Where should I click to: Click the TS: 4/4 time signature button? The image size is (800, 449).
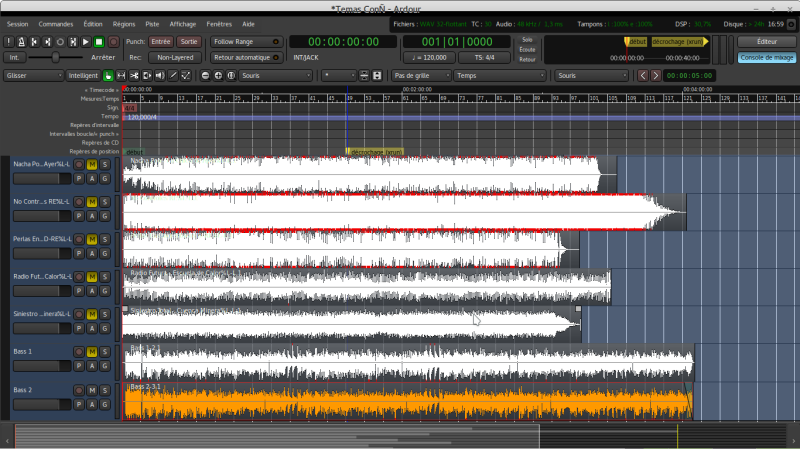pyautogui.click(x=484, y=58)
